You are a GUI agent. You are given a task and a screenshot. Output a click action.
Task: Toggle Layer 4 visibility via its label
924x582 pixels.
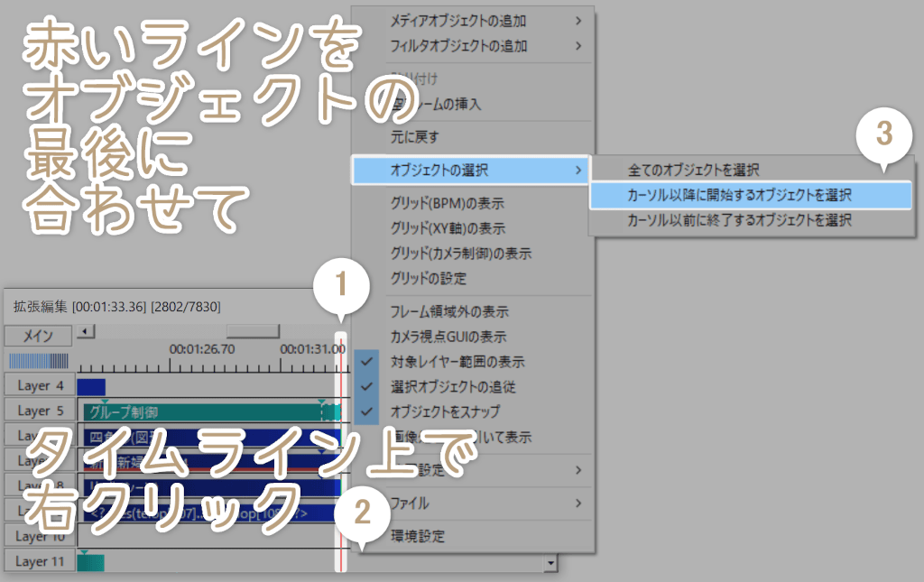39,386
